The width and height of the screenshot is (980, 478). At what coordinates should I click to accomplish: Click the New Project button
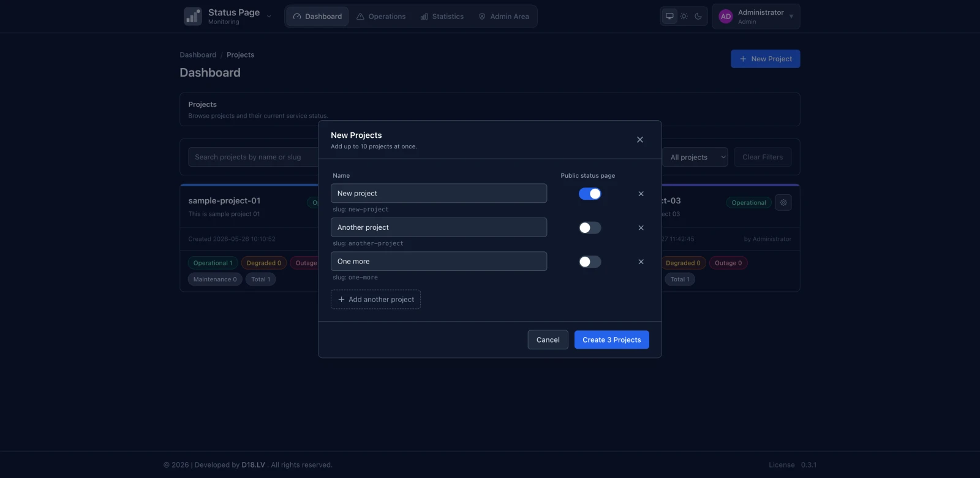[x=766, y=59]
